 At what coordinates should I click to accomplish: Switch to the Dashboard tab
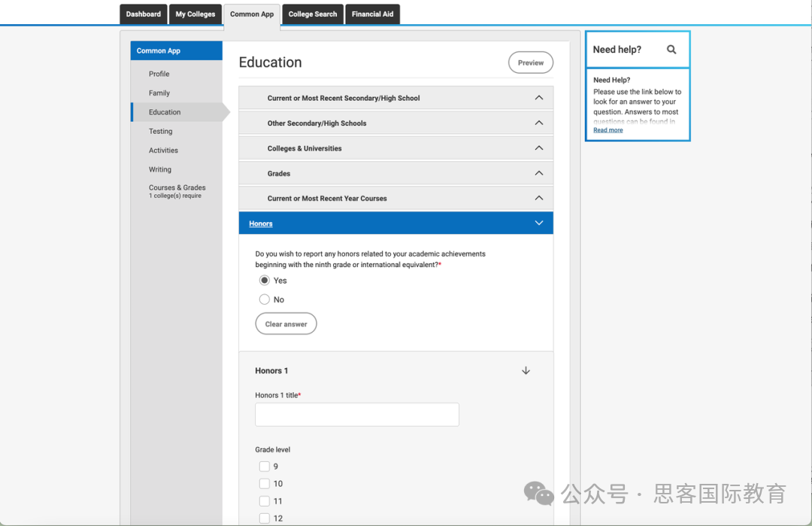coord(143,14)
